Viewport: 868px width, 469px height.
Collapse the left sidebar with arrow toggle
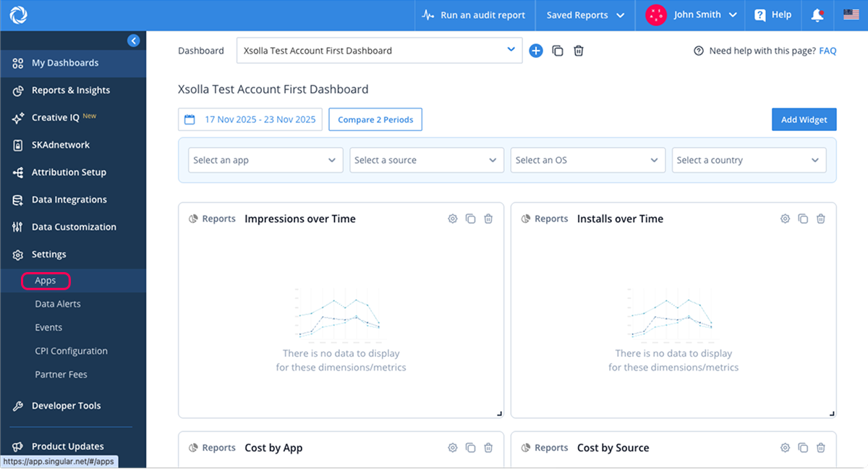133,41
